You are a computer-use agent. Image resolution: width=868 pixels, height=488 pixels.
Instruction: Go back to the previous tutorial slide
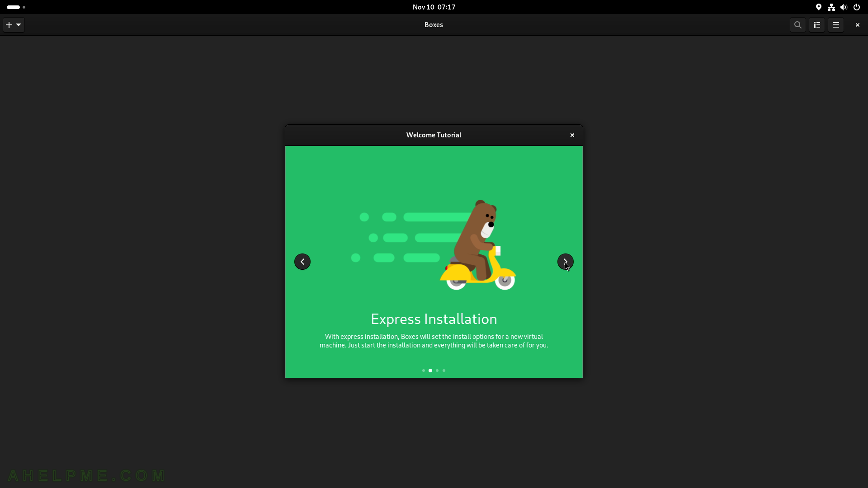302,262
